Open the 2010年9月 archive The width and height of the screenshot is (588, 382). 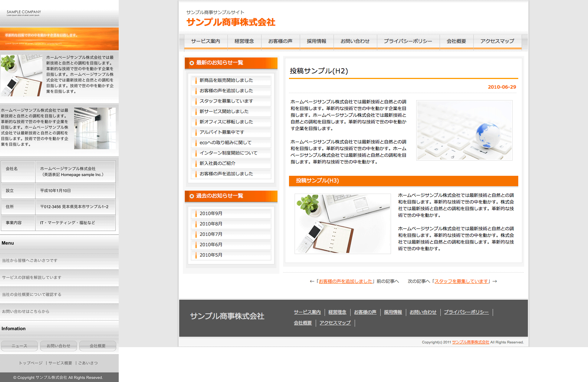pyautogui.click(x=211, y=214)
